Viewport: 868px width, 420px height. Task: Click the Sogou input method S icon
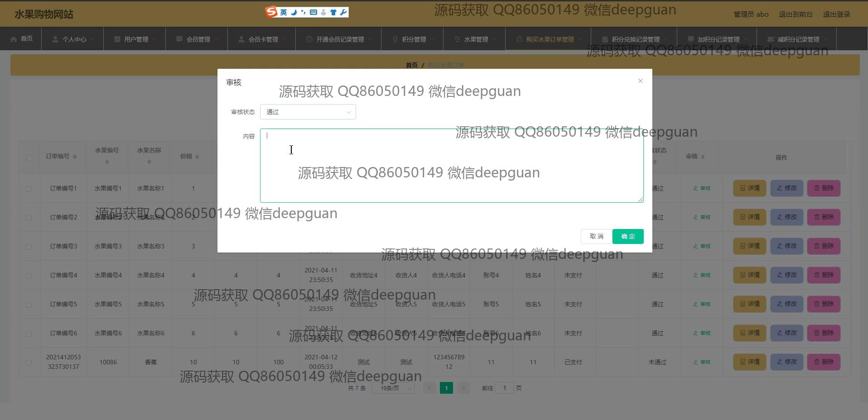click(271, 12)
